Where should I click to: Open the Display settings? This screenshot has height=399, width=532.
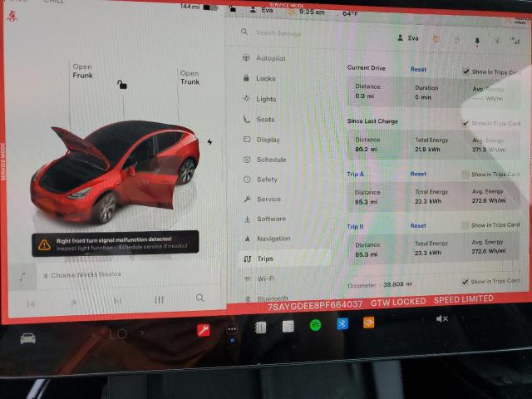pyautogui.click(x=261, y=140)
